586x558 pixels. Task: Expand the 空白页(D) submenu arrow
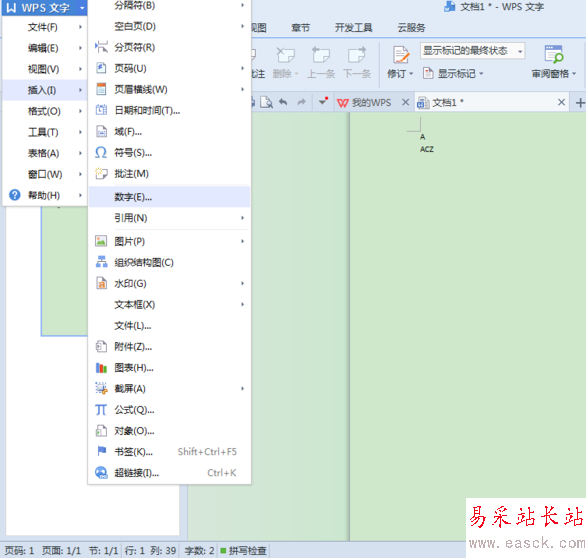tap(242, 26)
